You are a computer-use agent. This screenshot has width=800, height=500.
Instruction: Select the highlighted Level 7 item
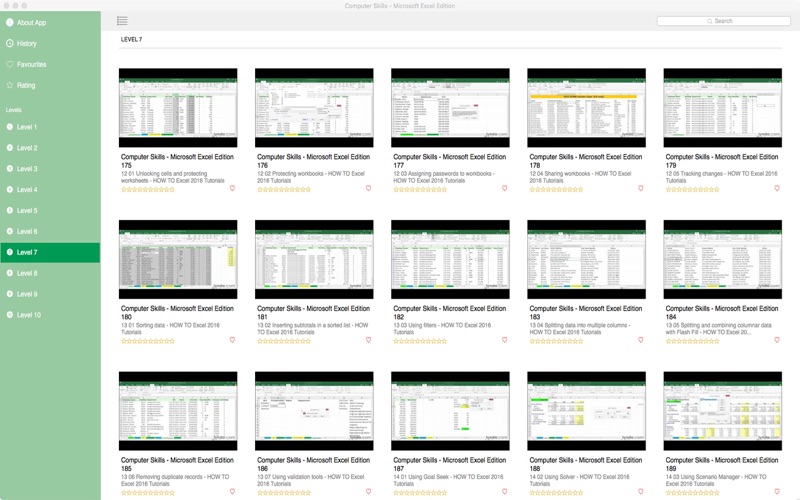pos(50,252)
